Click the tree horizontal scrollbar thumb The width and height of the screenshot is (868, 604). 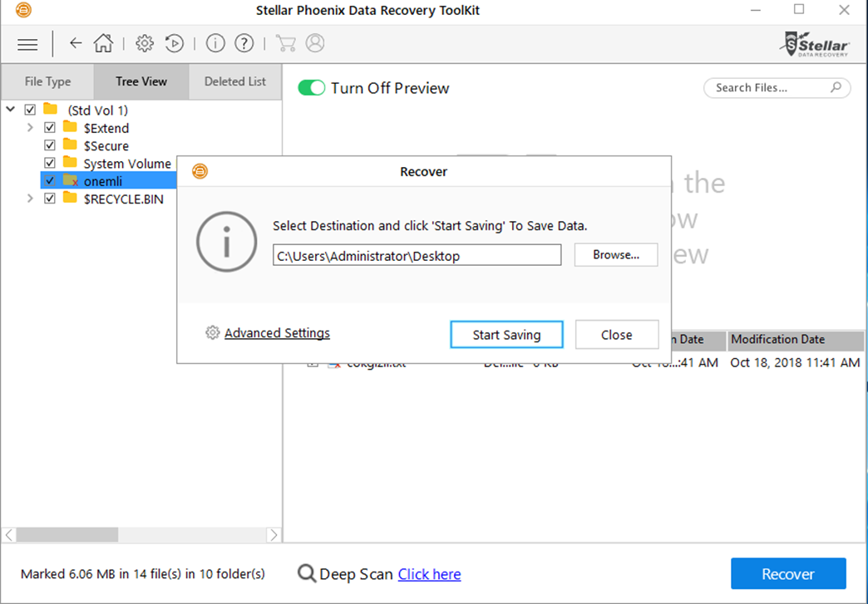pyautogui.click(x=67, y=535)
